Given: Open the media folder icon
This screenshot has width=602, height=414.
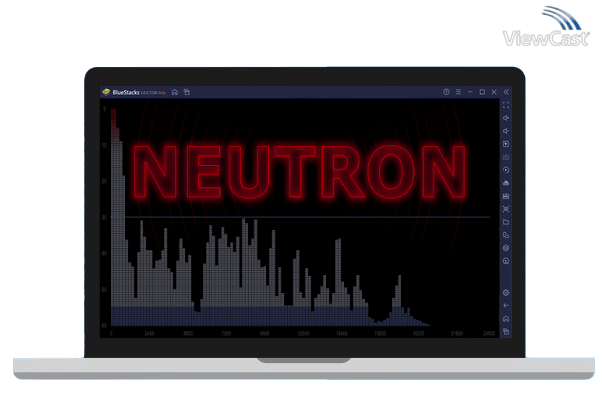Looking at the screenshot, I should [x=506, y=222].
